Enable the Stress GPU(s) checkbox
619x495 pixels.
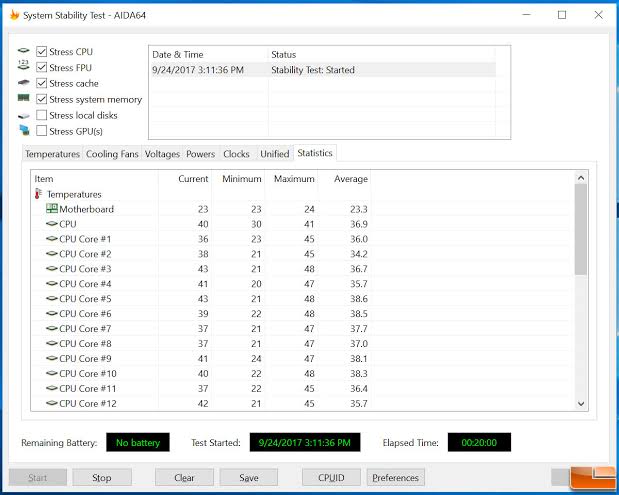tap(41, 131)
